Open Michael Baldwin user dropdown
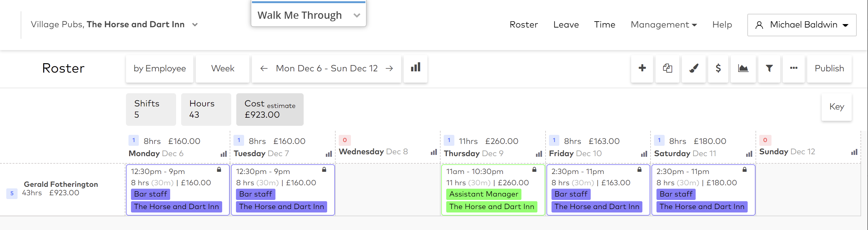 (802, 25)
